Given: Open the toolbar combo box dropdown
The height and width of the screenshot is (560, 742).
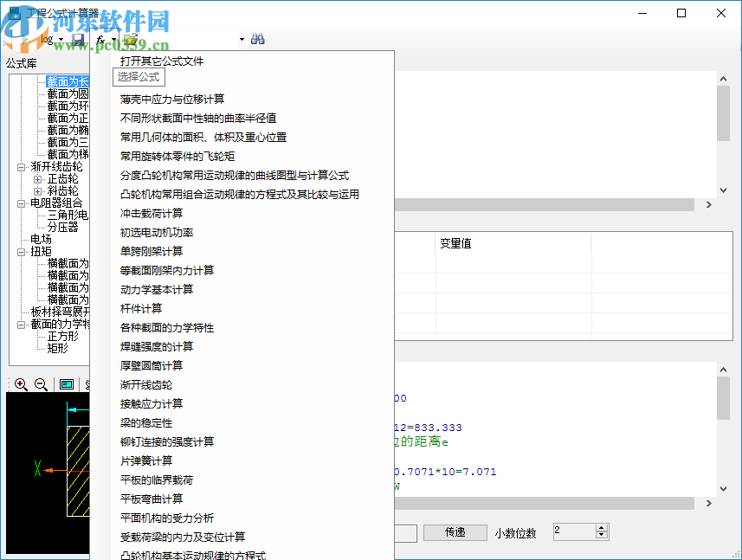Looking at the screenshot, I should point(242,39).
